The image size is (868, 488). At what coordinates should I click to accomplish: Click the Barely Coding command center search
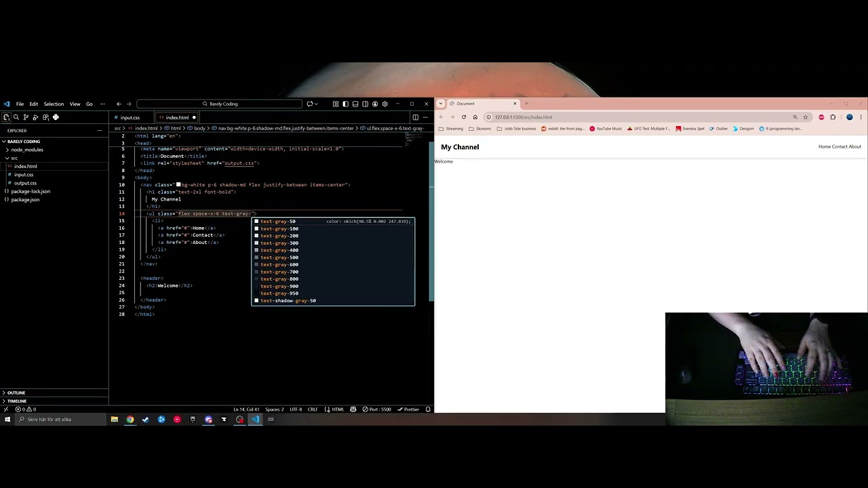(219, 104)
